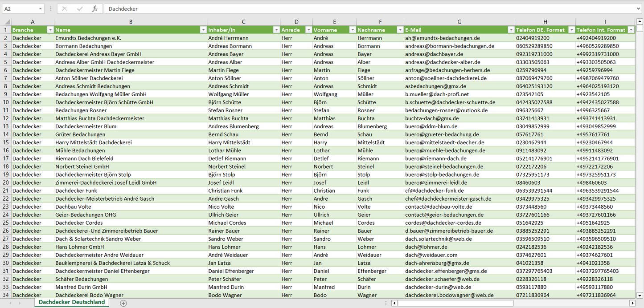Open filter for Telefon Int. Format column
This screenshot has width=644, height=308.
tap(631, 30)
